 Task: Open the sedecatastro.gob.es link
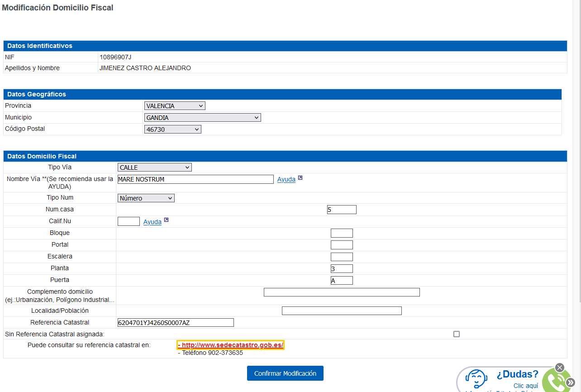point(231,345)
